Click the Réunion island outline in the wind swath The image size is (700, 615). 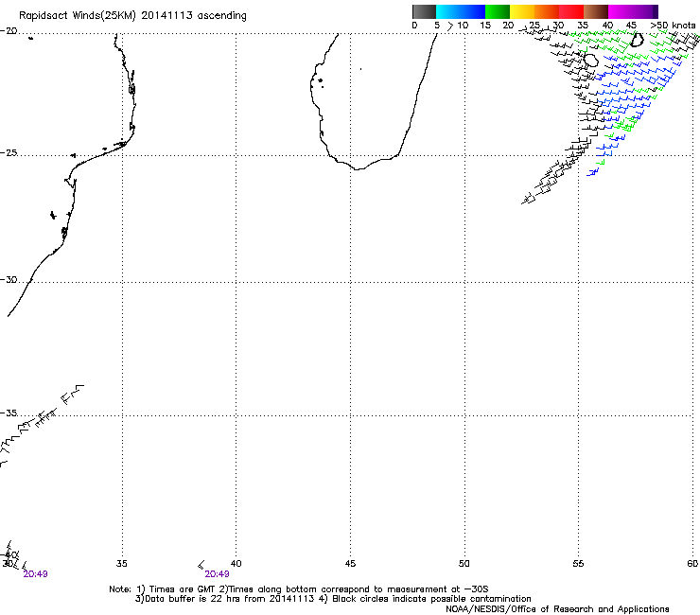[x=591, y=60]
